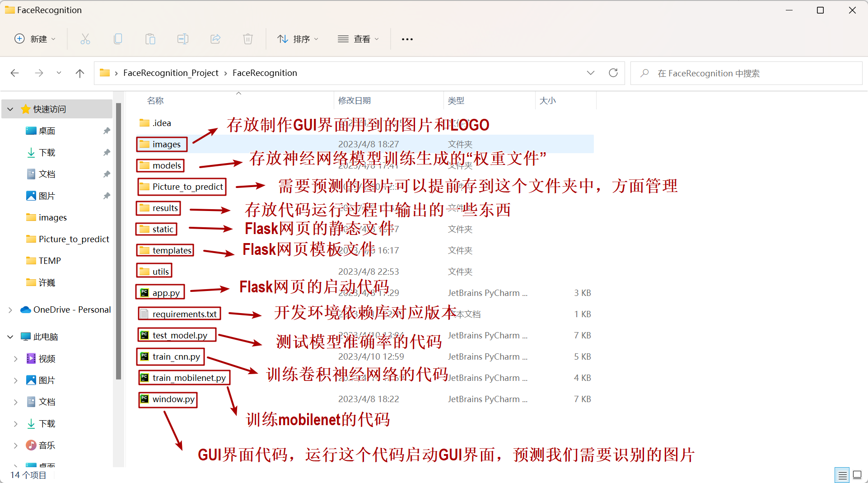This screenshot has width=868, height=483.
Task: Select the train_cnn.py file icon
Action: click(x=145, y=356)
